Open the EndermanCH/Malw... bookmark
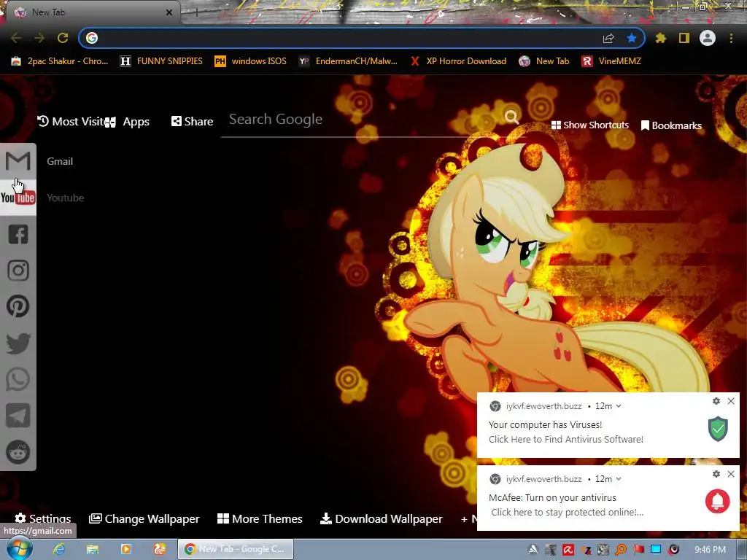 (x=348, y=61)
